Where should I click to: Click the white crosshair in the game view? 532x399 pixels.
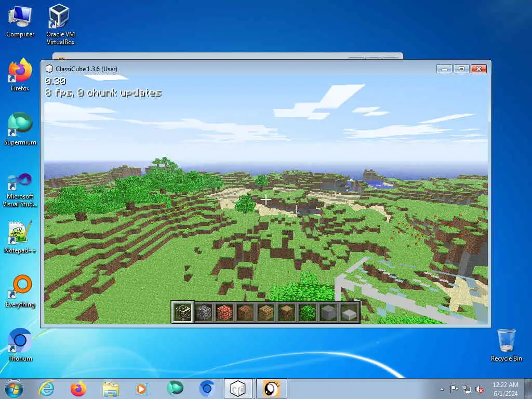click(x=266, y=200)
